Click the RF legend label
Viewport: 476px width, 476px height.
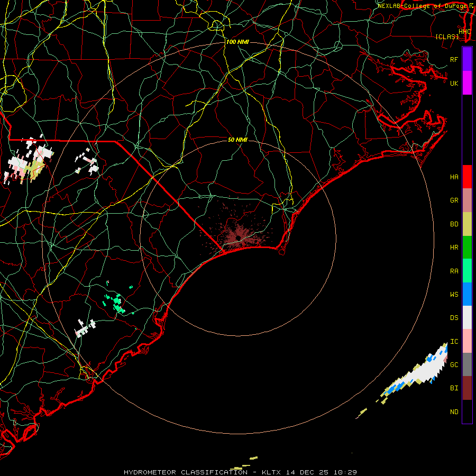(454, 59)
